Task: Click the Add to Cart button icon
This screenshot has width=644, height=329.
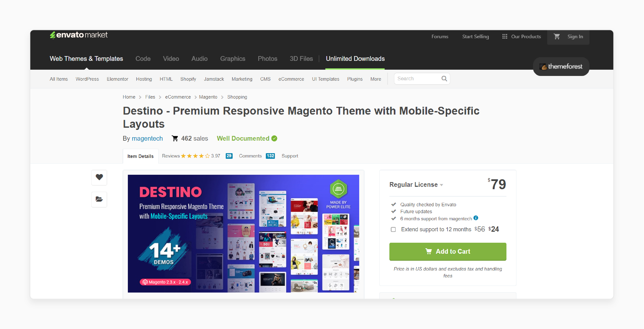Action: pos(428,251)
